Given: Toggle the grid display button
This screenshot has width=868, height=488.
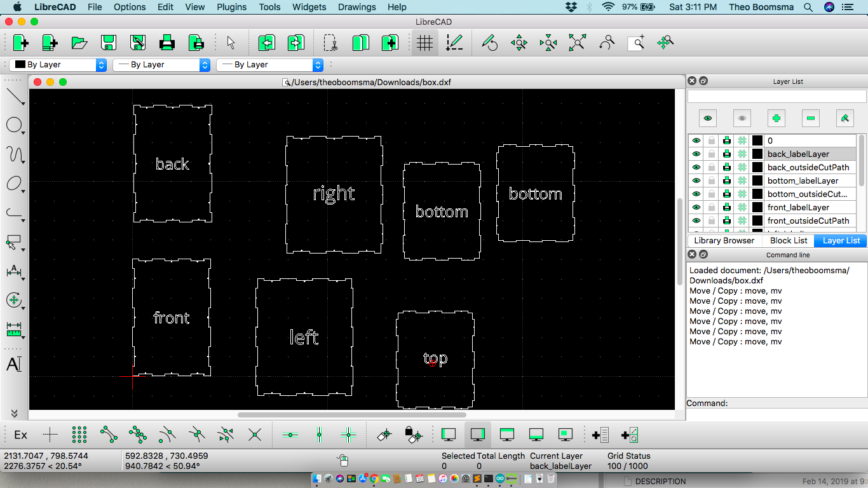Looking at the screenshot, I should coord(424,43).
